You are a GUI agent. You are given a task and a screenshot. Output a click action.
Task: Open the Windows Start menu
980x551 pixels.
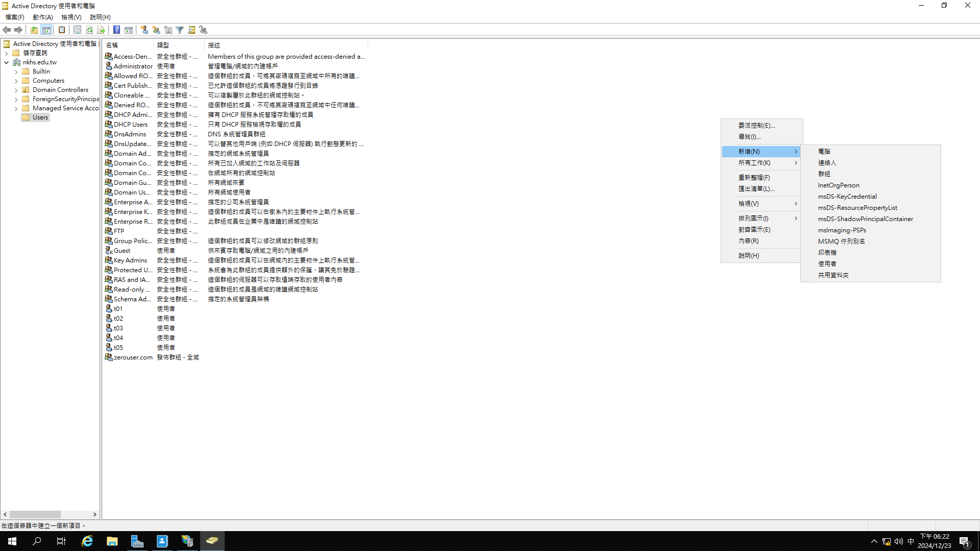click(12, 541)
